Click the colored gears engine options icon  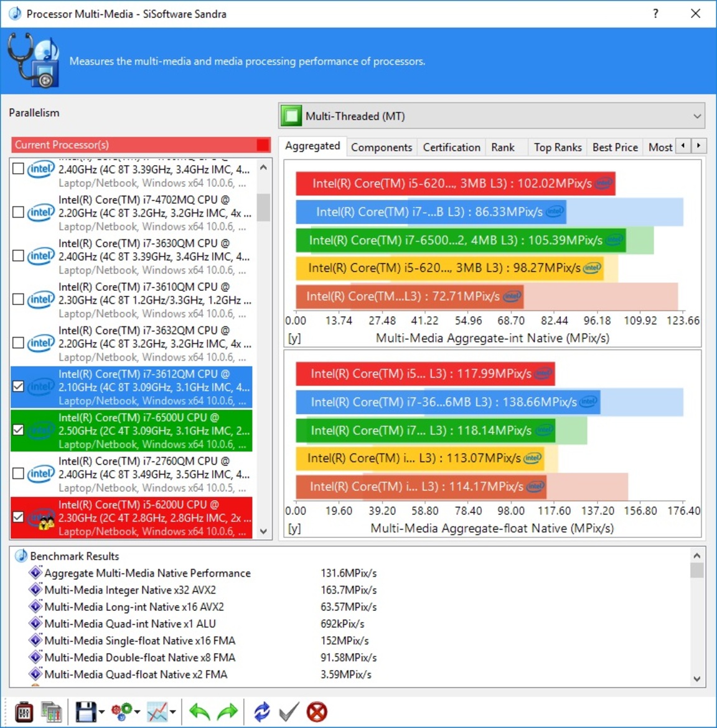[x=121, y=712]
